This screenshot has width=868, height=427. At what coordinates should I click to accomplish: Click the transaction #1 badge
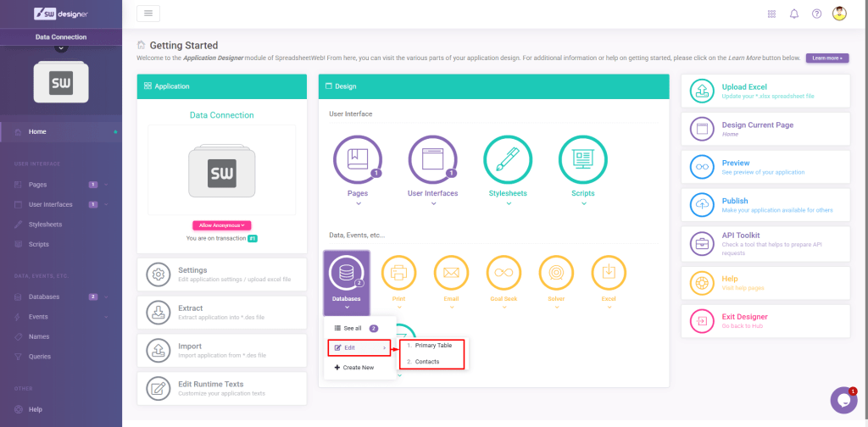coord(252,238)
